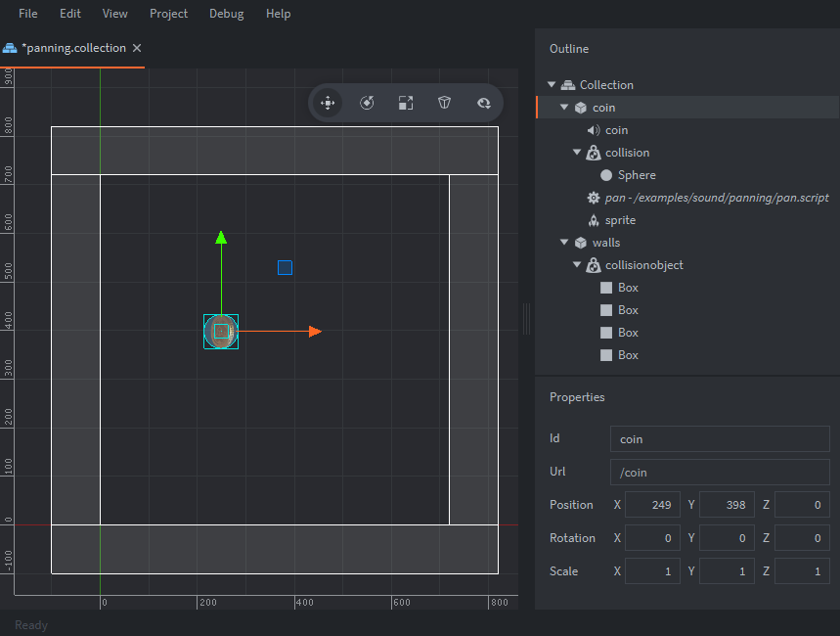This screenshot has height=636, width=840.
Task: Click the Sphere shape circle icon
Action: (606, 175)
